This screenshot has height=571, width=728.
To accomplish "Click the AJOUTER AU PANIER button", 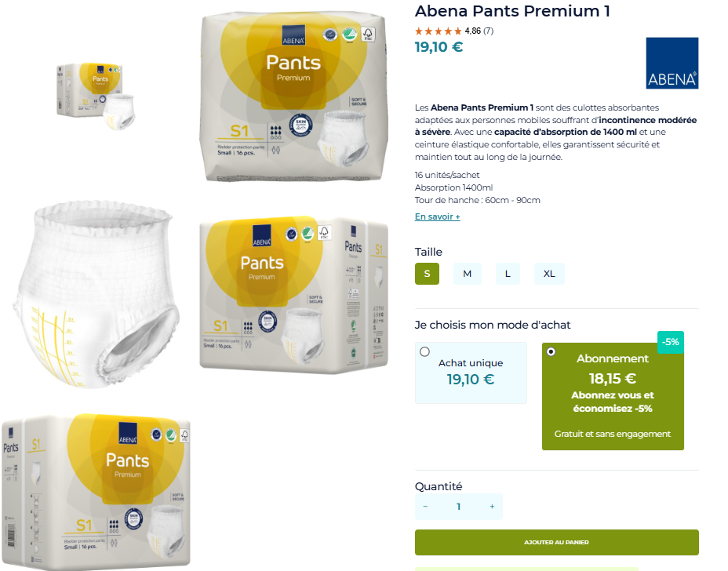I will (557, 542).
